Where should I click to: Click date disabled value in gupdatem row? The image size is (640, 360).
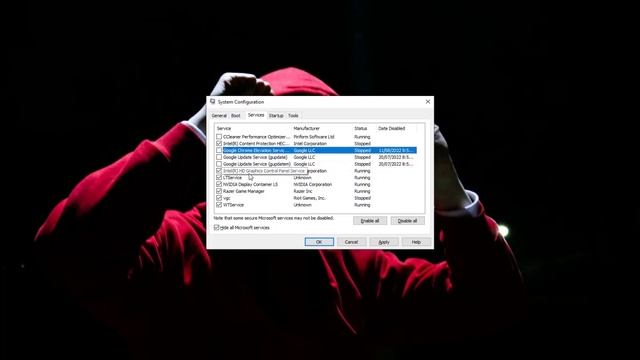tap(396, 164)
